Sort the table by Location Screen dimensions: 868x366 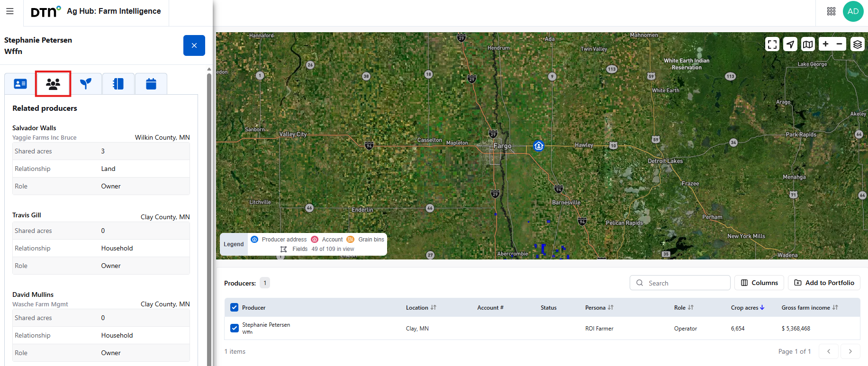click(x=433, y=308)
